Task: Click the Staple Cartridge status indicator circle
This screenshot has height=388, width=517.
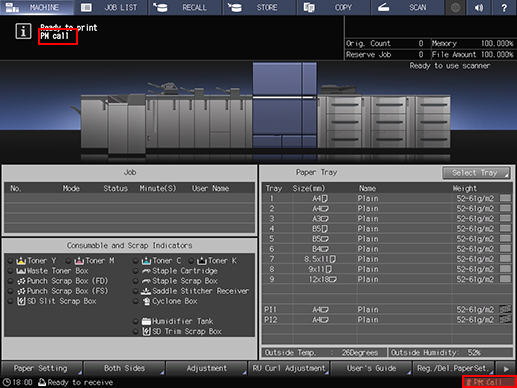Action: [x=135, y=271]
